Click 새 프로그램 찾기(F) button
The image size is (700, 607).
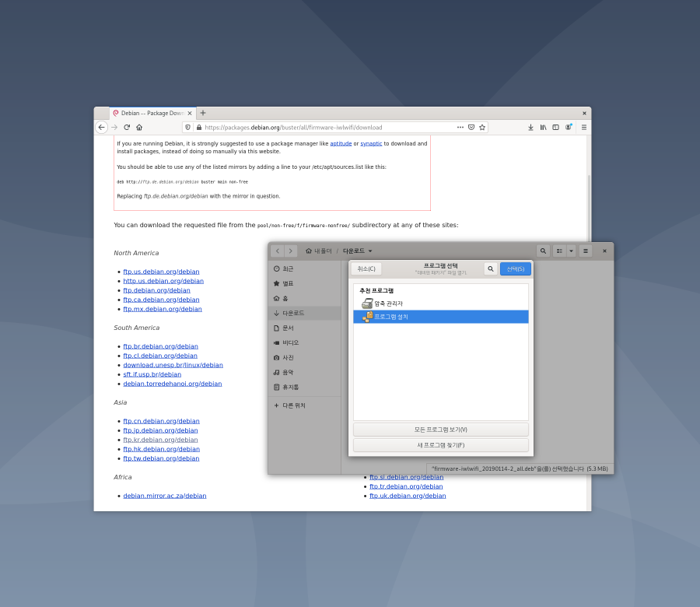pos(441,445)
